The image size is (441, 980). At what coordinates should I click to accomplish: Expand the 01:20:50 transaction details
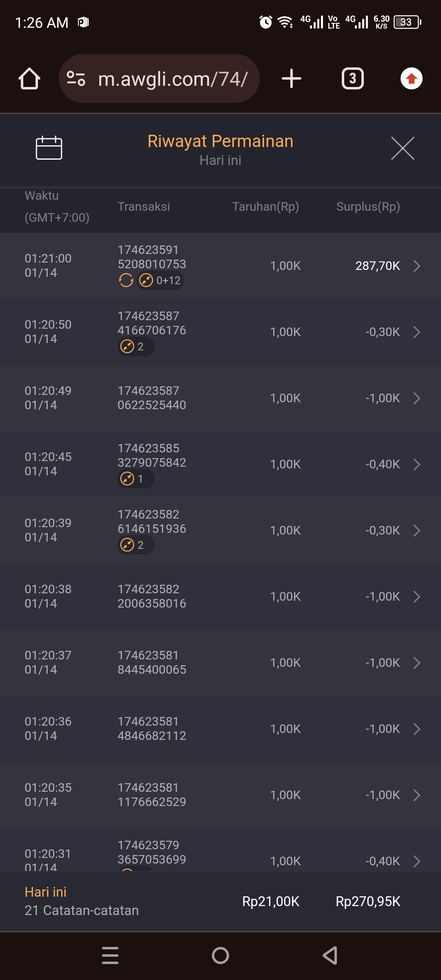416,332
